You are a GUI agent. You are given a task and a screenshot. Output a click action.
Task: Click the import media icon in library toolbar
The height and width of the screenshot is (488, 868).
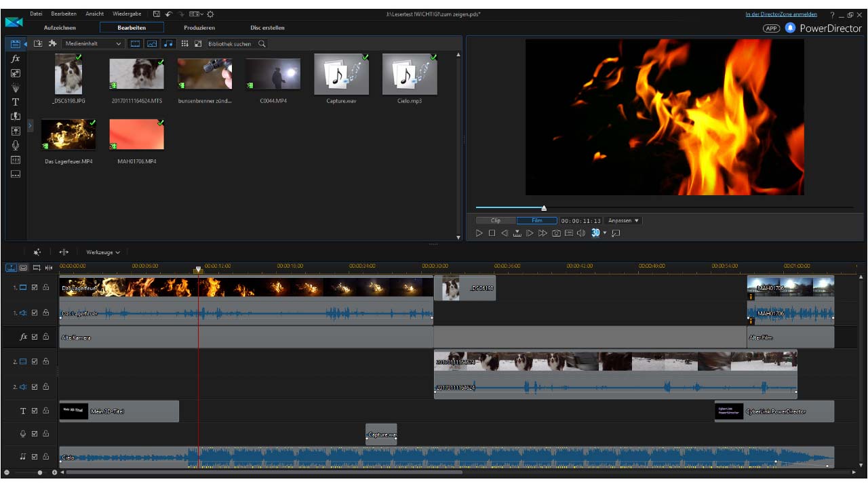[x=38, y=44]
